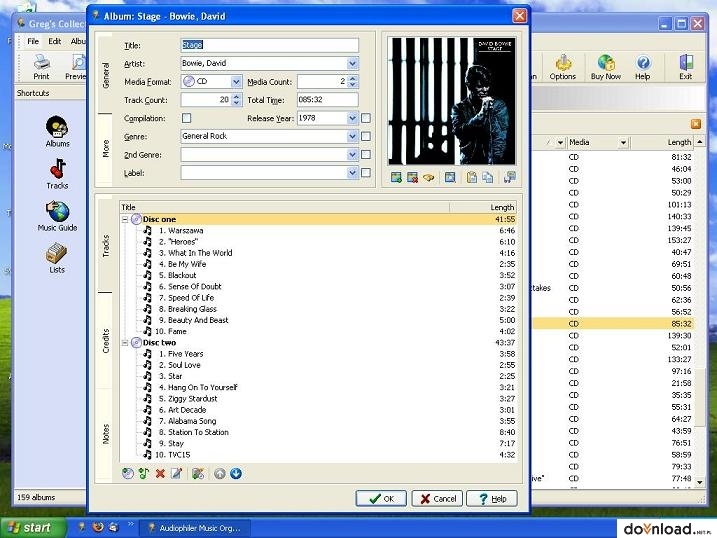Viewport: 717px width, 538px height.
Task: Switch to the More tab
Action: pos(105,148)
